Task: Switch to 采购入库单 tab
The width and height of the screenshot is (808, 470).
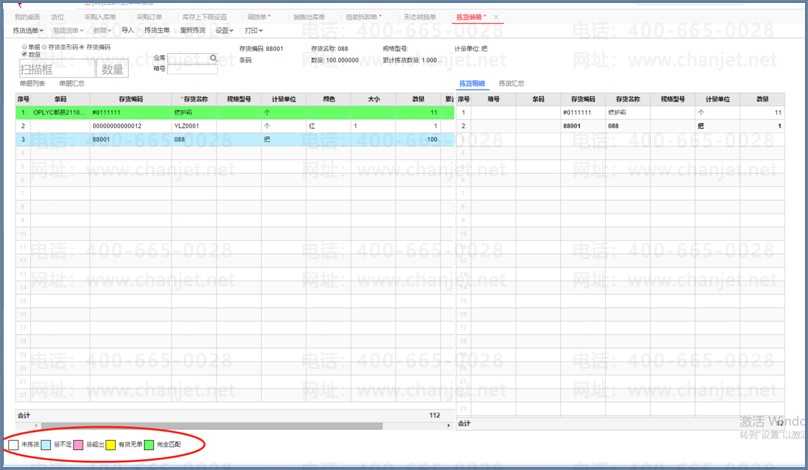Action: pyautogui.click(x=100, y=17)
